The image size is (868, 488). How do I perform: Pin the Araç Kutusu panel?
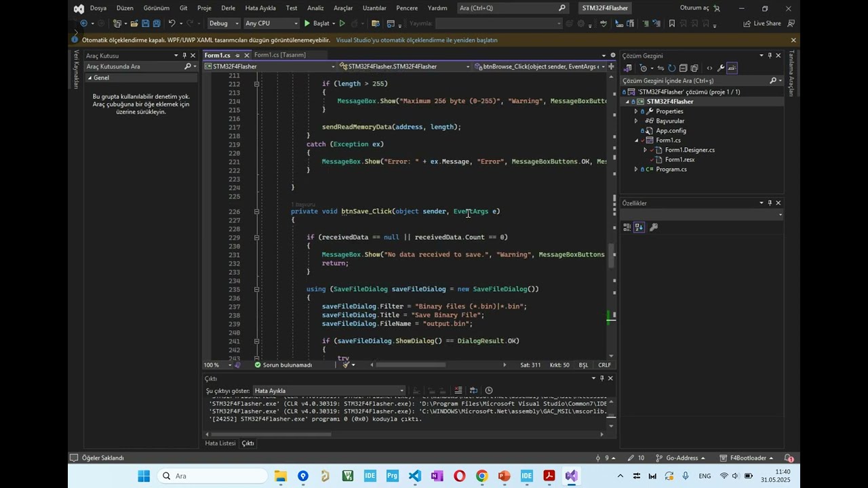tap(184, 56)
